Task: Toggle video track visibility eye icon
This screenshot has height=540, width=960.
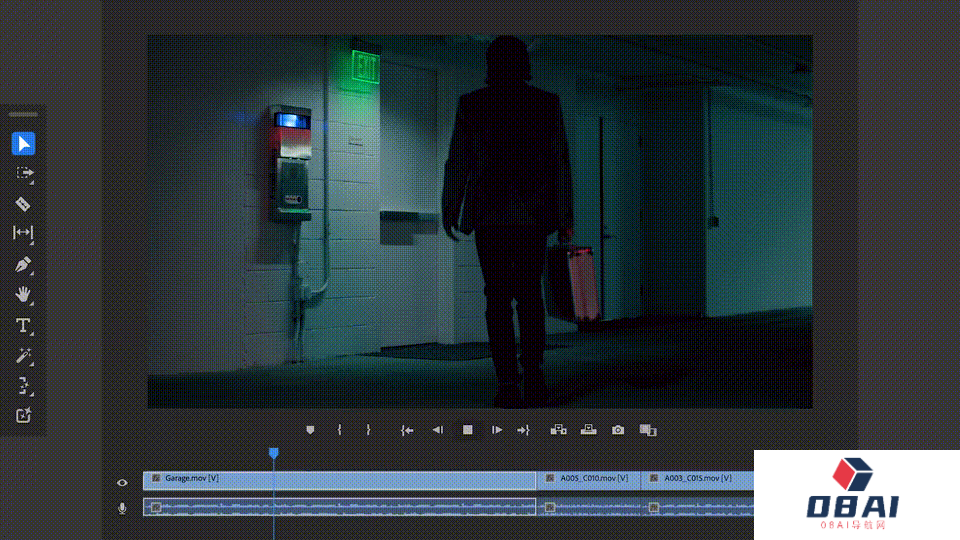Action: [122, 482]
